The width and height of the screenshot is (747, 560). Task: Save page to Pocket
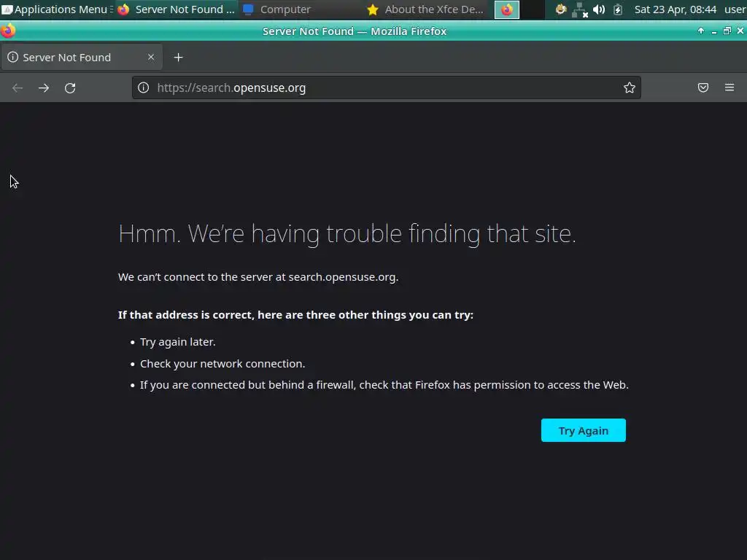[703, 87]
